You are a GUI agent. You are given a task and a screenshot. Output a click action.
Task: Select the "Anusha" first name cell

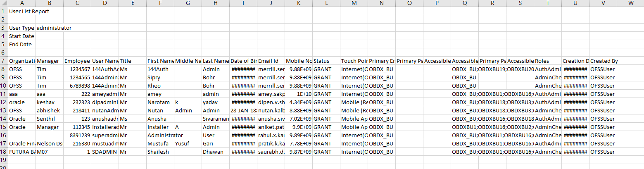160,119
